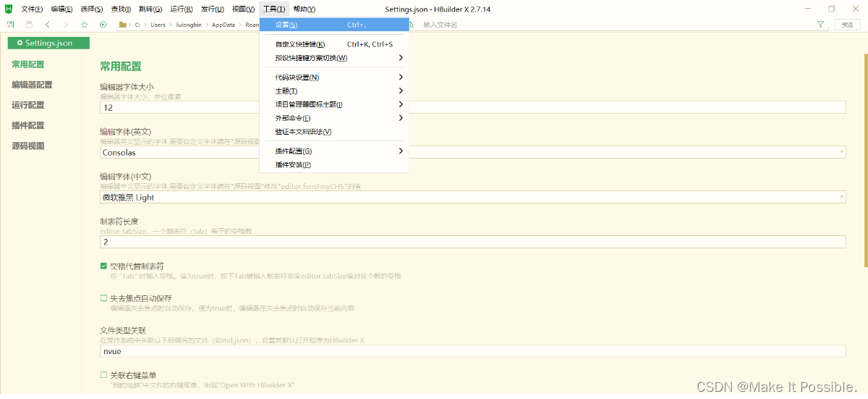
Task: Go back with the left arrow icon
Action: click(47, 25)
